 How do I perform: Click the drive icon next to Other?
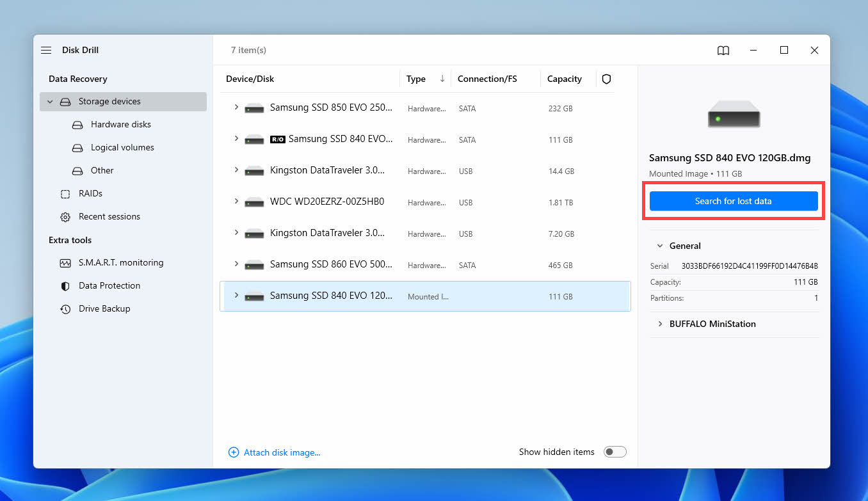[x=77, y=171]
